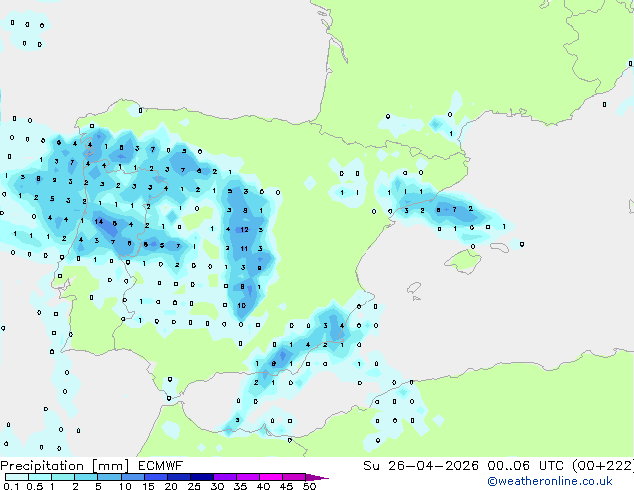Click the '30' legend label

point(217,486)
